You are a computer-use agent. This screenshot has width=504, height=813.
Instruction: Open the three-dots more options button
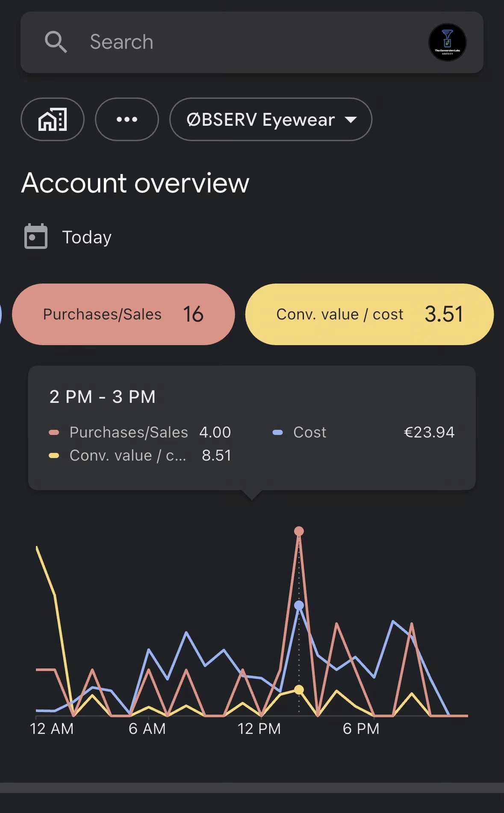click(127, 119)
